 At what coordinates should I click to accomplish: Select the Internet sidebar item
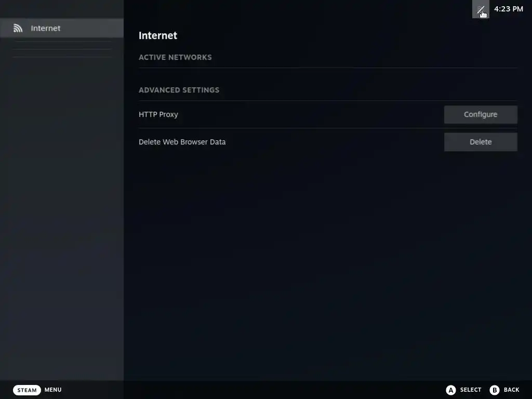tap(62, 28)
